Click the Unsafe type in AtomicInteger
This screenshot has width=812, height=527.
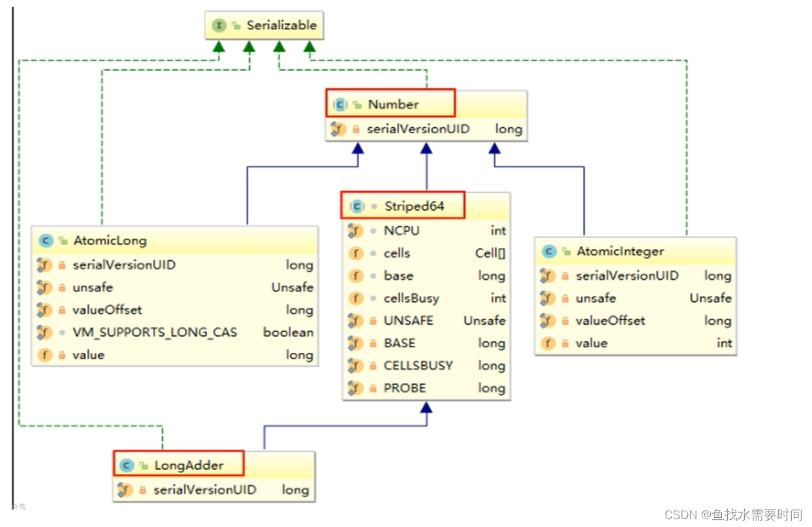[711, 298]
